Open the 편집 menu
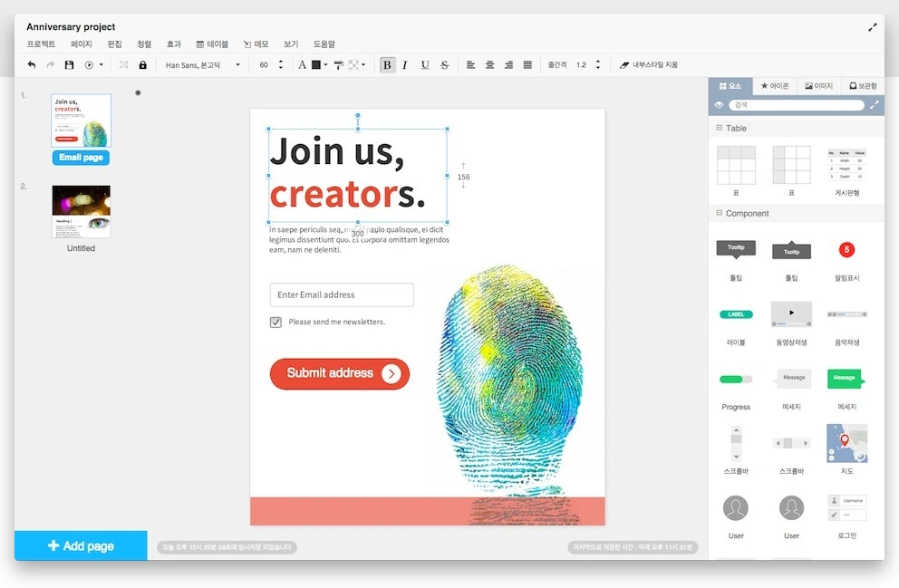The height and width of the screenshot is (588, 899). pyautogui.click(x=115, y=44)
